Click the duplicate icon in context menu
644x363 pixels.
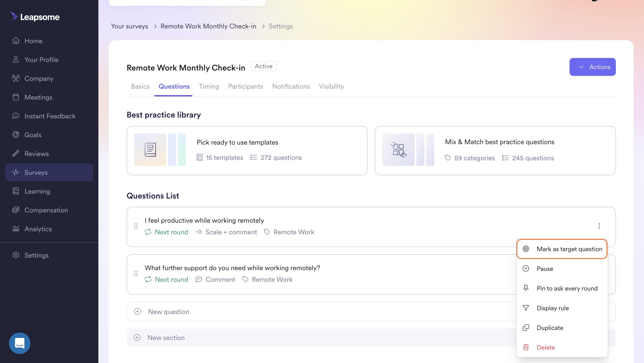526,327
